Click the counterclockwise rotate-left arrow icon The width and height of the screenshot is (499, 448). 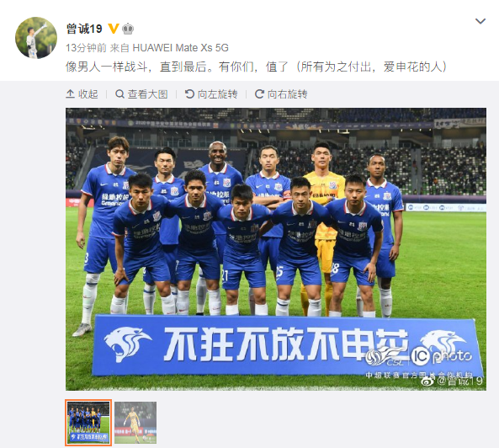(189, 94)
